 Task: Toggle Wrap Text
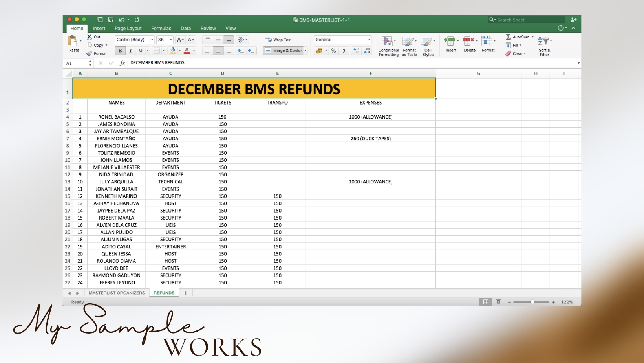[x=278, y=40]
